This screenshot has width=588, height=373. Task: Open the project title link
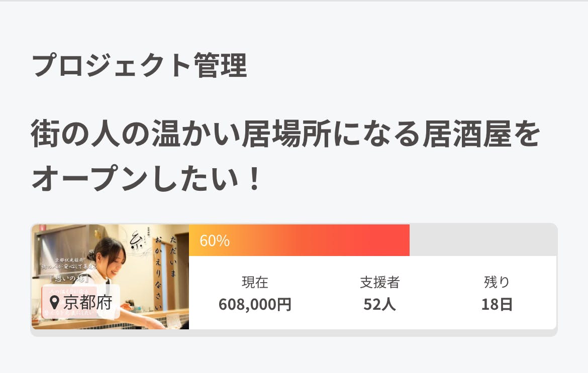(285, 135)
